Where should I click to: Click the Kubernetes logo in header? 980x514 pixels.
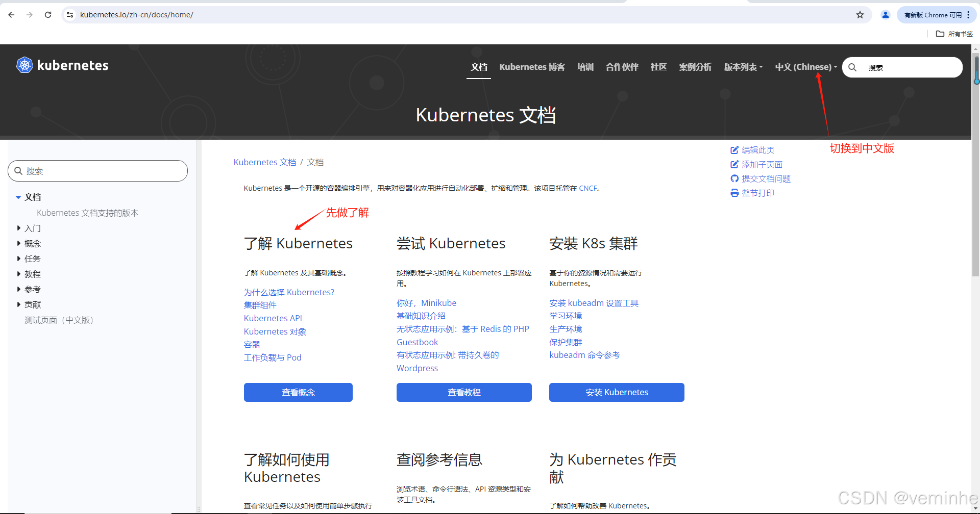[62, 65]
